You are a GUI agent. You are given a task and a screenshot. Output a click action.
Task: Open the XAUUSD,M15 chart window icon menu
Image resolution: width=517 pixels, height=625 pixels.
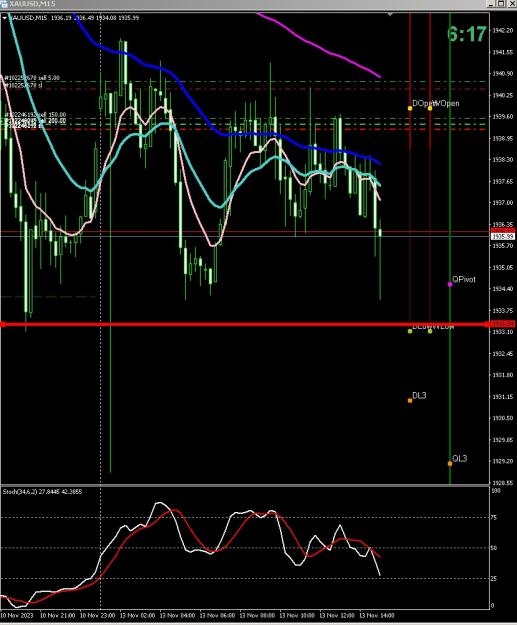4,4
